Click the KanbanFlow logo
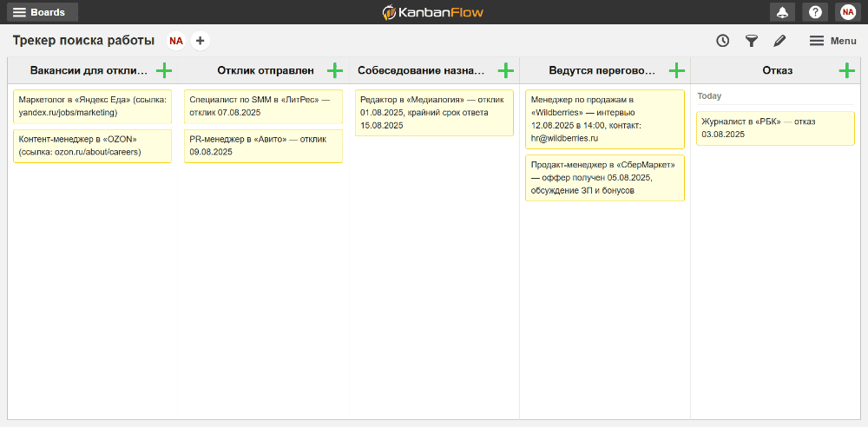 point(433,12)
